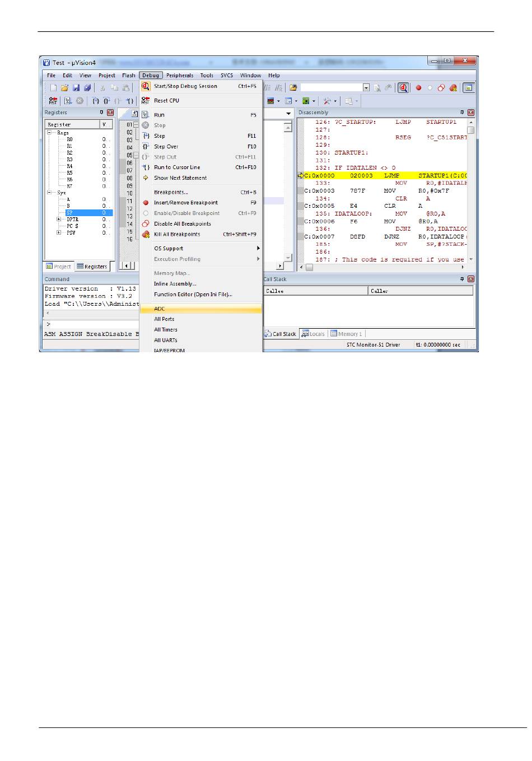
Task: Click the Run toolbar icon
Action: point(68,101)
